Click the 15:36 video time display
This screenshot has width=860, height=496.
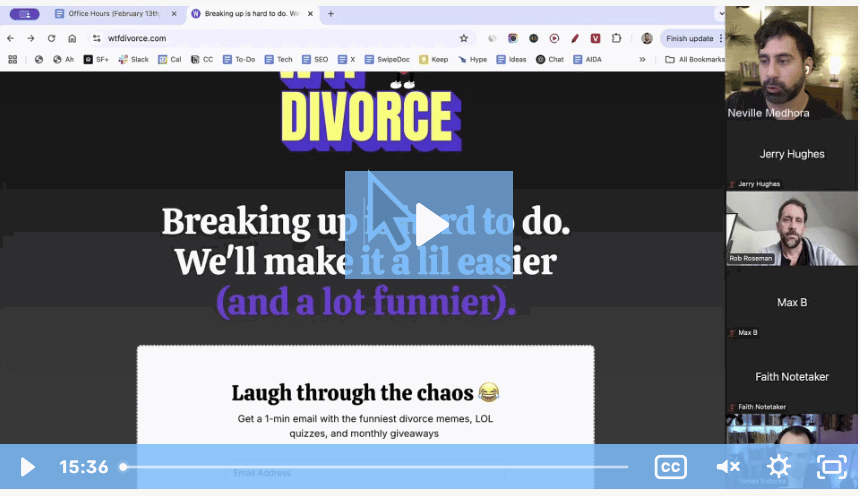[x=84, y=467]
